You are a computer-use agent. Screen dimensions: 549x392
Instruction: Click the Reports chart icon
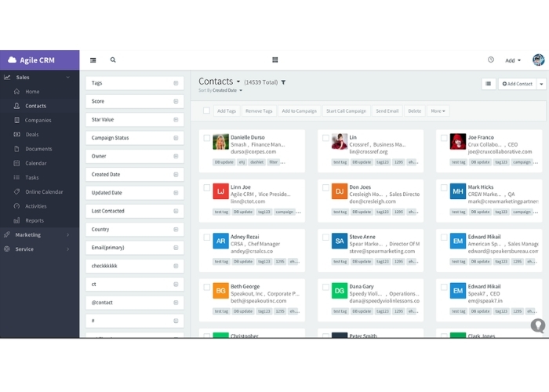click(16, 220)
